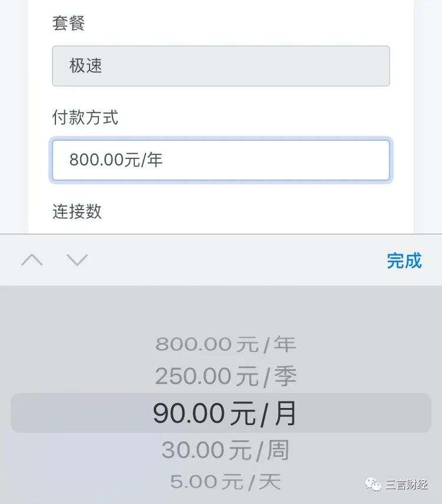Click the 极速 package field

[221, 66]
